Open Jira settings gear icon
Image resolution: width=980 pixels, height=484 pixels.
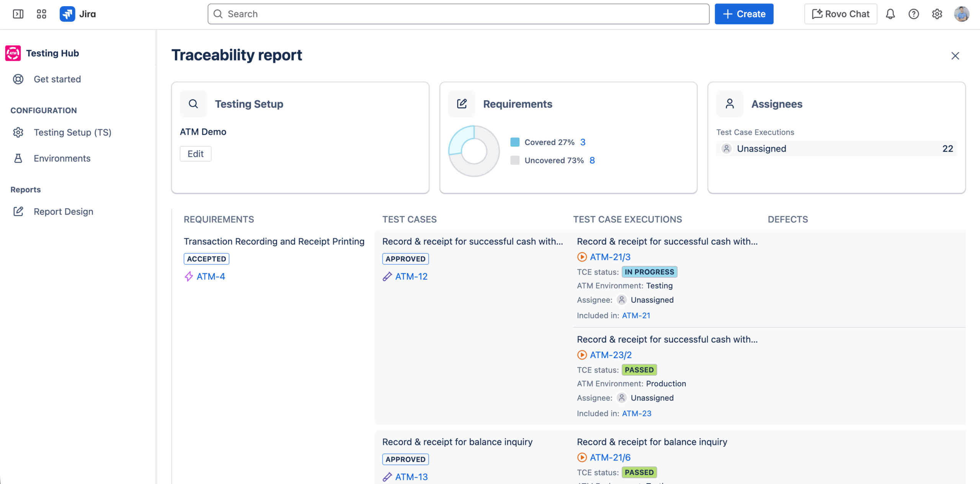click(937, 14)
